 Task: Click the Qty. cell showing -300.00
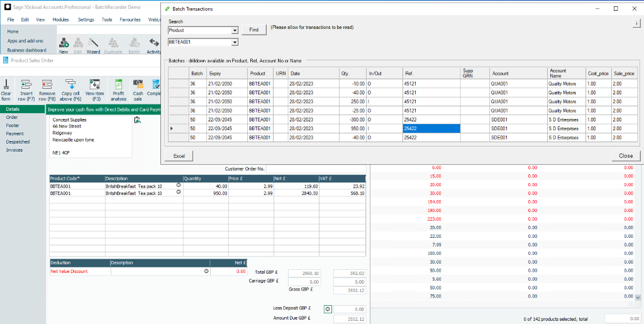click(x=352, y=120)
